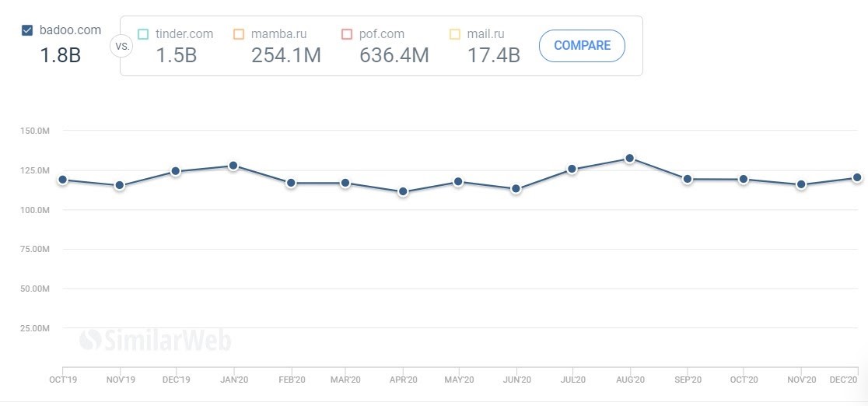Click the 100.0M axis label

[34, 210]
